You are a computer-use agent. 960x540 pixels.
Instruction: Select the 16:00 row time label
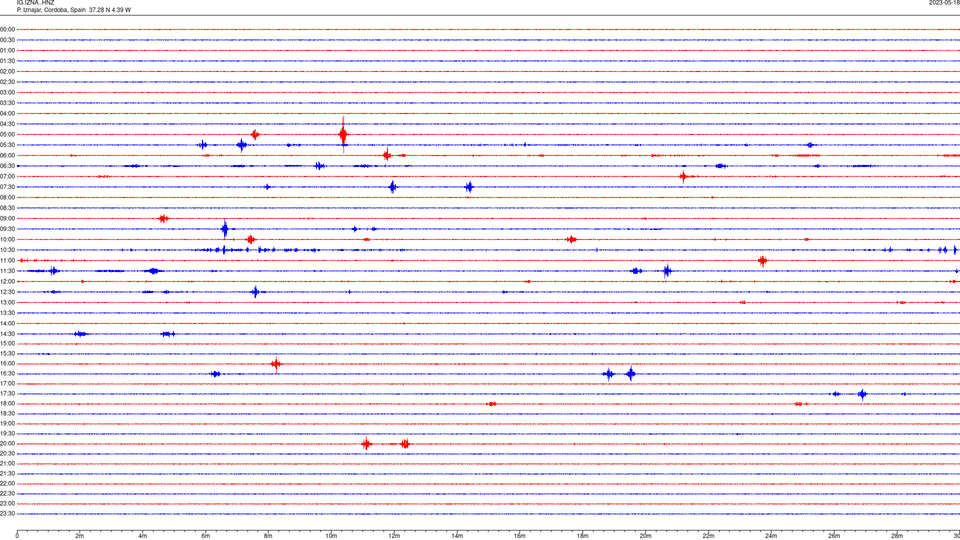(7, 364)
